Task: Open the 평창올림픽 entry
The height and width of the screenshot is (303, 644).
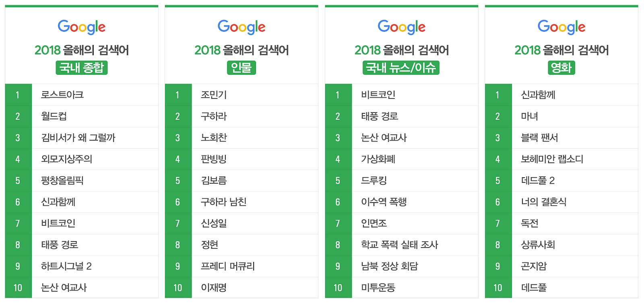Action: [x=62, y=180]
